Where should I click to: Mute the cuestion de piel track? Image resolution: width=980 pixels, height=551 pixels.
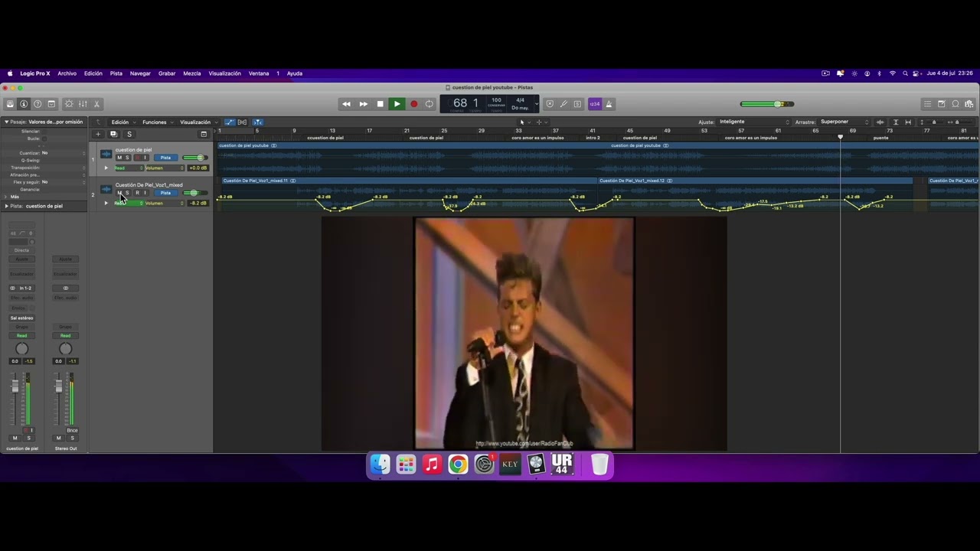(x=119, y=158)
